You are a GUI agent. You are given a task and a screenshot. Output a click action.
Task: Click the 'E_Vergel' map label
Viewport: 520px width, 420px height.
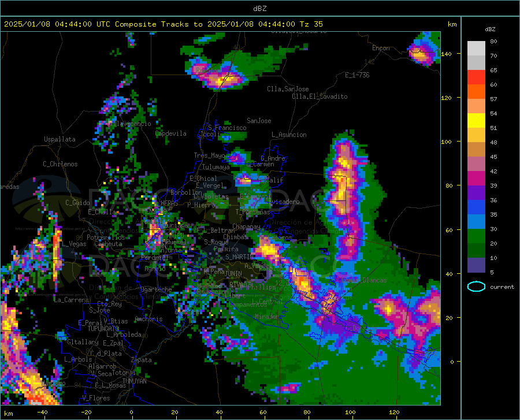pos(210,185)
